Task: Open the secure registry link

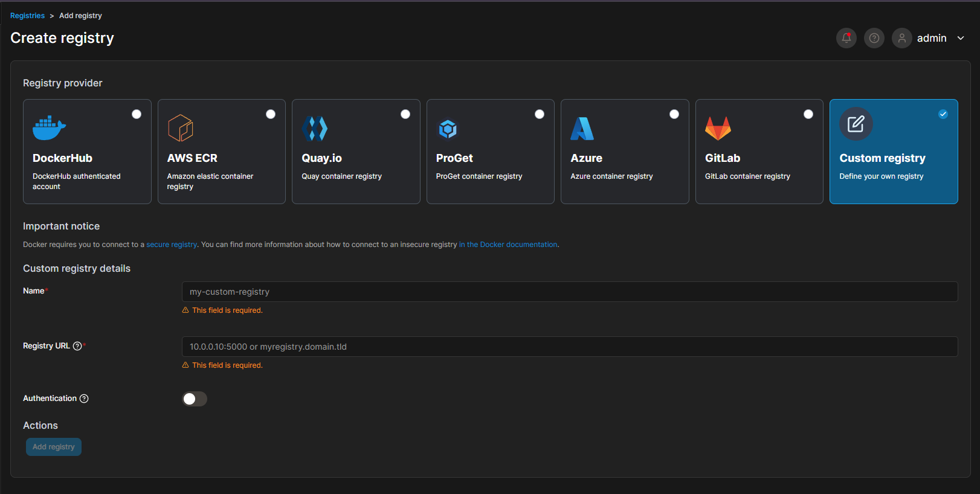Action: click(x=172, y=245)
